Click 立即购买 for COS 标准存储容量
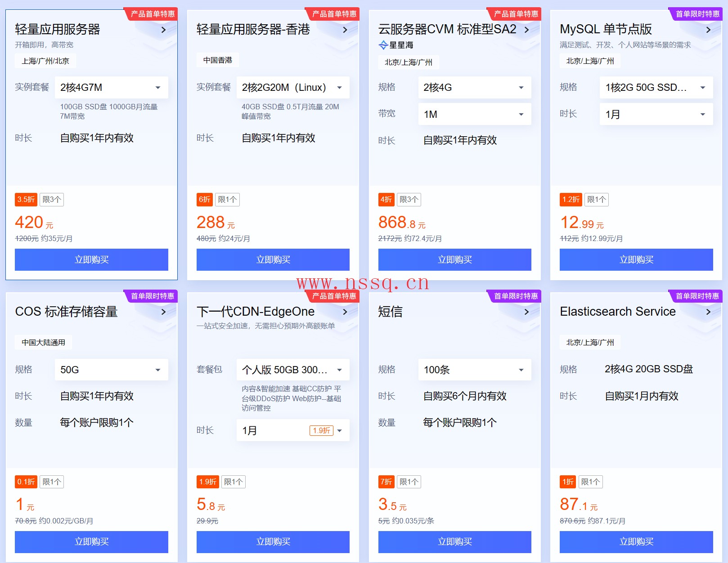 tap(91, 542)
